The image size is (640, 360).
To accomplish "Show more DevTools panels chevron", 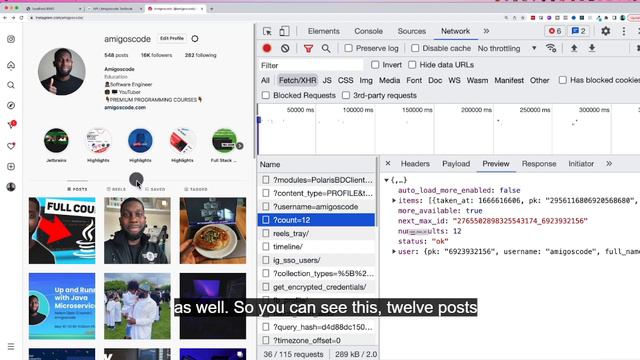I will [x=486, y=31].
